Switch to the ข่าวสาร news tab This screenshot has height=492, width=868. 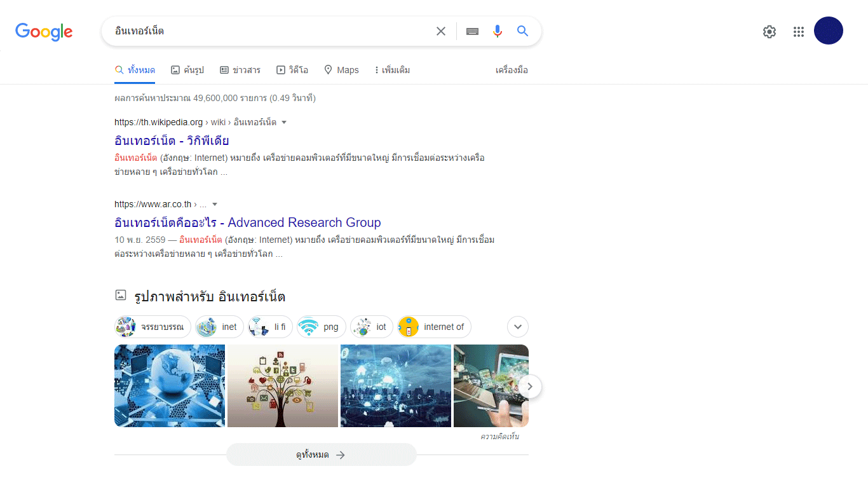(x=240, y=70)
